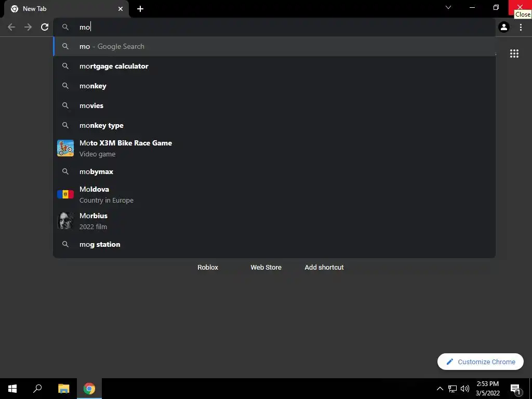Click the Customize Chrome button
Screen dimensions: 532x399
481,362
